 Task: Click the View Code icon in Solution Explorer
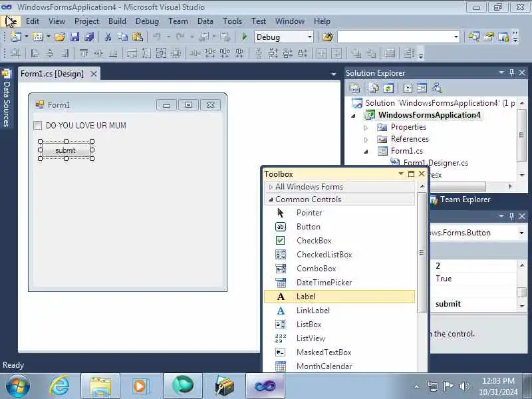407,88
